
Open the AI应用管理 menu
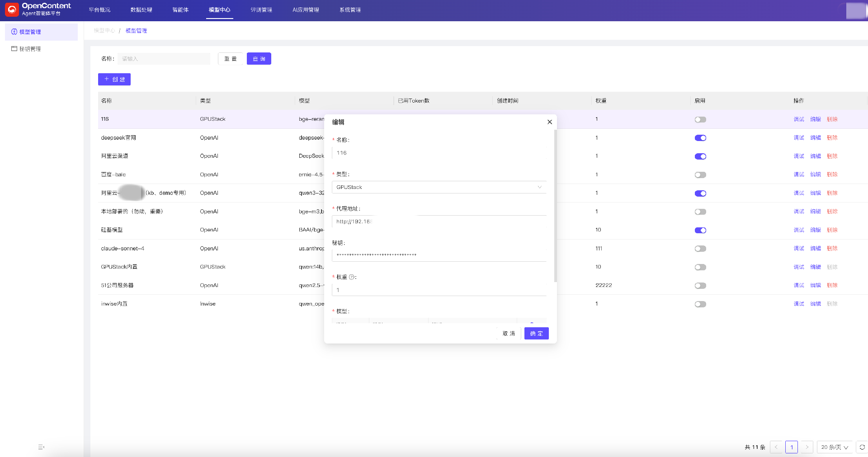pyautogui.click(x=306, y=10)
